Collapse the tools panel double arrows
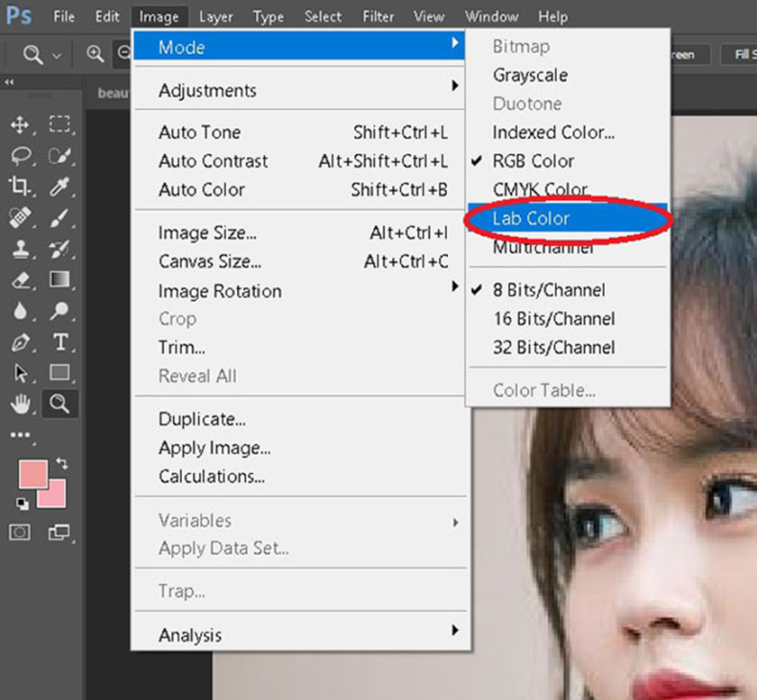Image resolution: width=757 pixels, height=700 pixels. point(9,82)
